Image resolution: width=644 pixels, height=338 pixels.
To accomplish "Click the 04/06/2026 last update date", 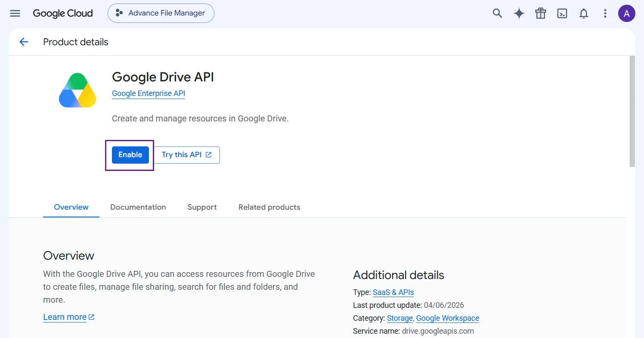I will point(444,305).
